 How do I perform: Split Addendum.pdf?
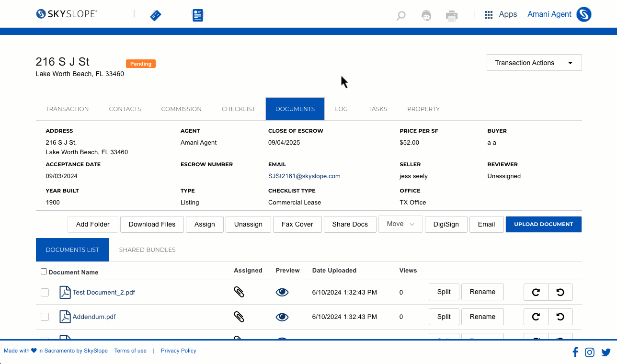[444, 317]
